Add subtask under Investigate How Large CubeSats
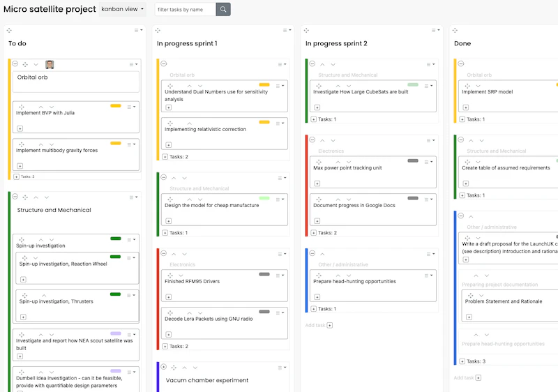558x392 pixels. (317, 107)
